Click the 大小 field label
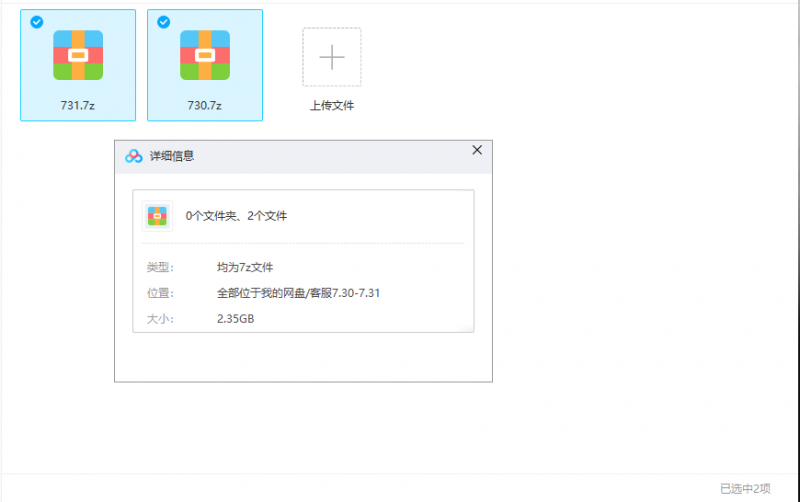Screen dimensions: 800x502 pyautogui.click(x=160, y=319)
